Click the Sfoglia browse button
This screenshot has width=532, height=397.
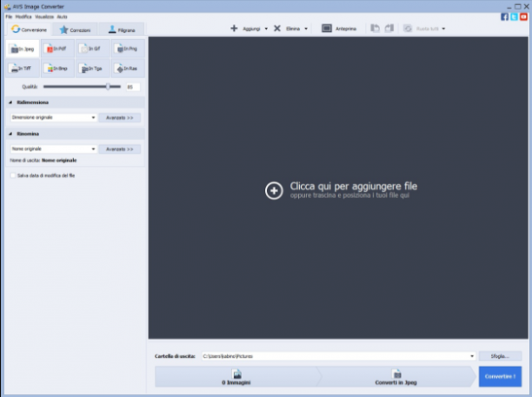pos(500,356)
